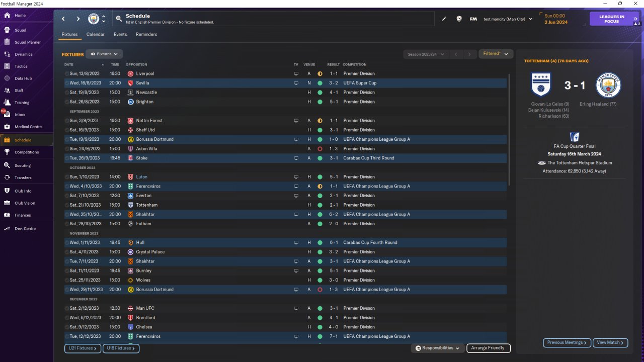Viewport: 644px width, 362px height.
Task: Open the Responsibilities dropdown
Action: point(438,348)
